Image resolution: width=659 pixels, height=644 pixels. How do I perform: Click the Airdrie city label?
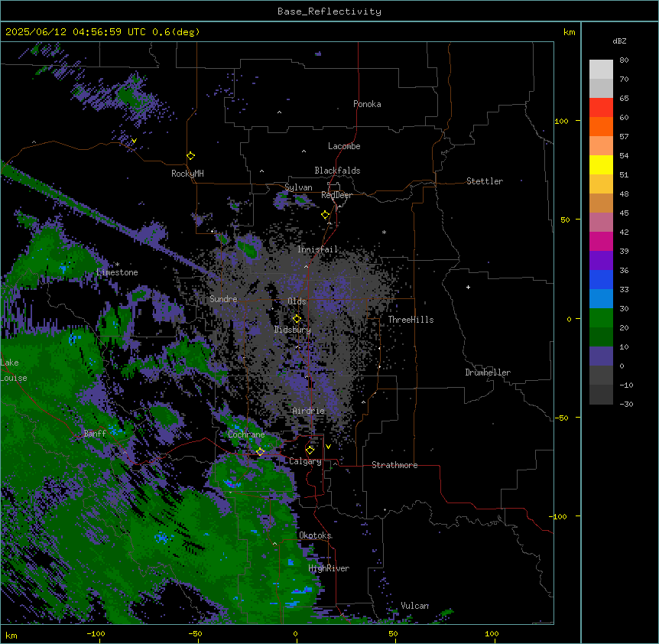pos(309,411)
